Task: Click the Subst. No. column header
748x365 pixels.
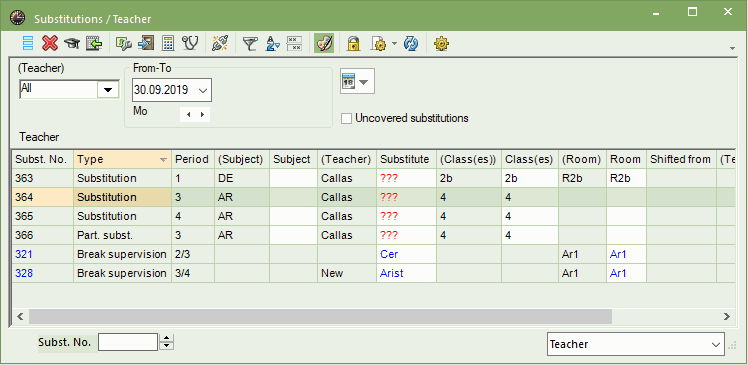Action: coord(42,159)
